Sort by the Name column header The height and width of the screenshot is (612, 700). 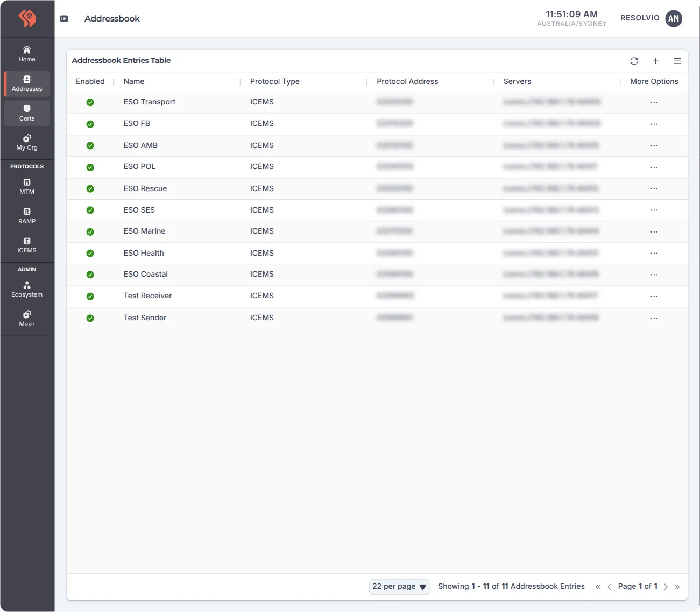(x=134, y=81)
